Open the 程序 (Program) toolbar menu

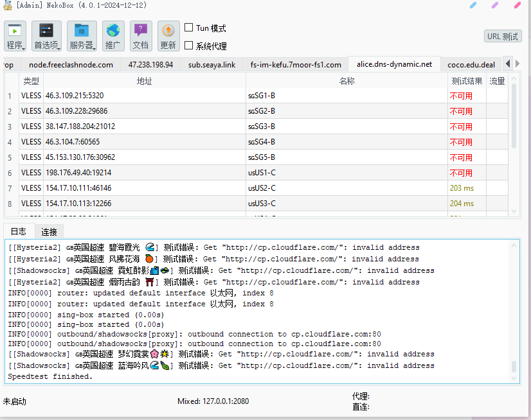[15, 36]
